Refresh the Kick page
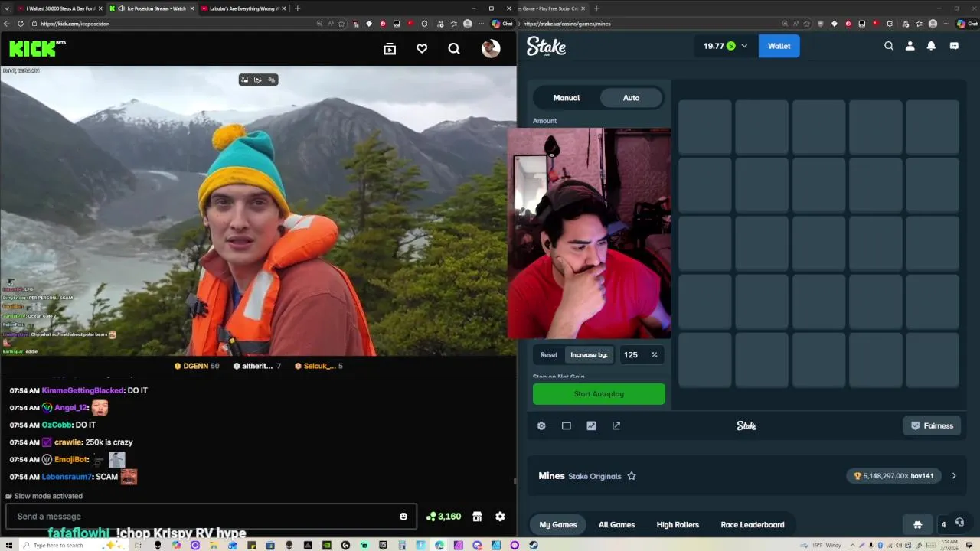 [x=20, y=24]
